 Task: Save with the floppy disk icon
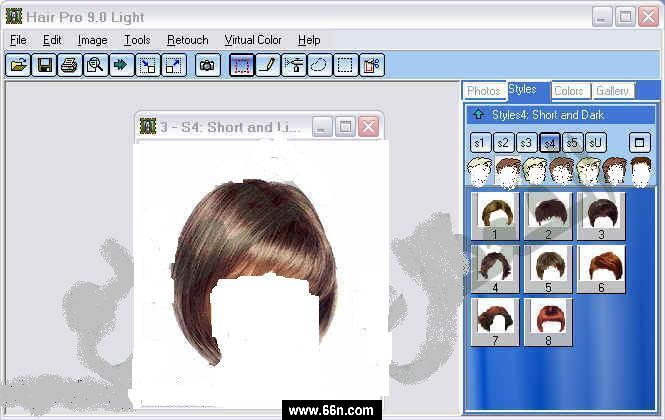[x=44, y=65]
